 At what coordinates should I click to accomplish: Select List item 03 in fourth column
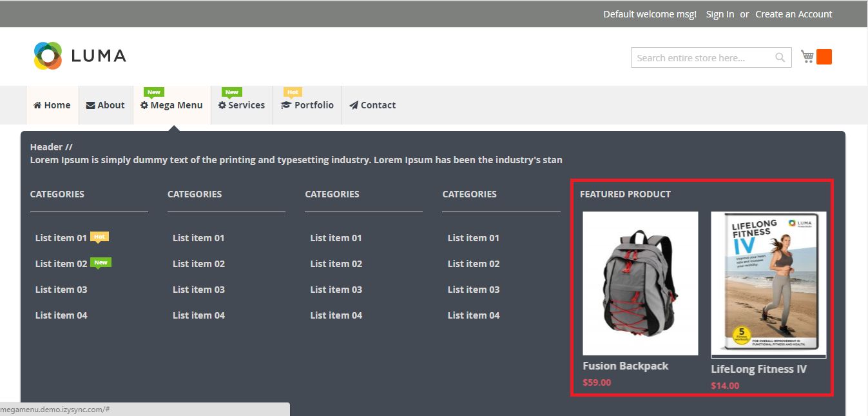[474, 290]
